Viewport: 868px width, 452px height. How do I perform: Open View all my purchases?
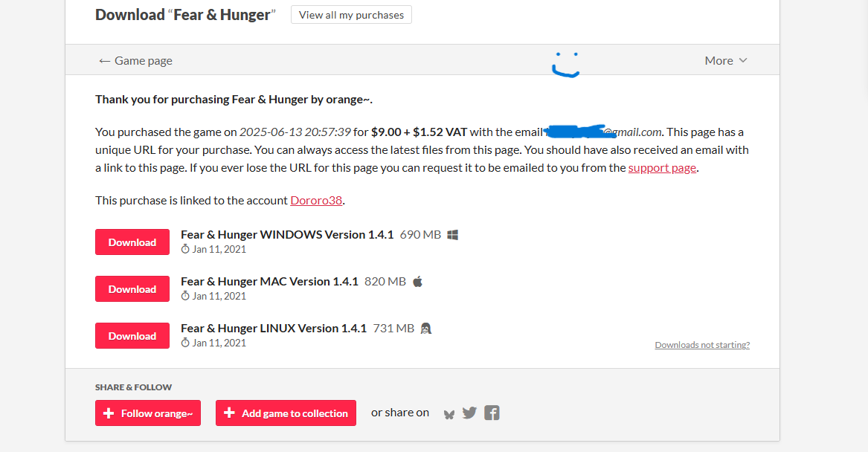click(x=351, y=15)
